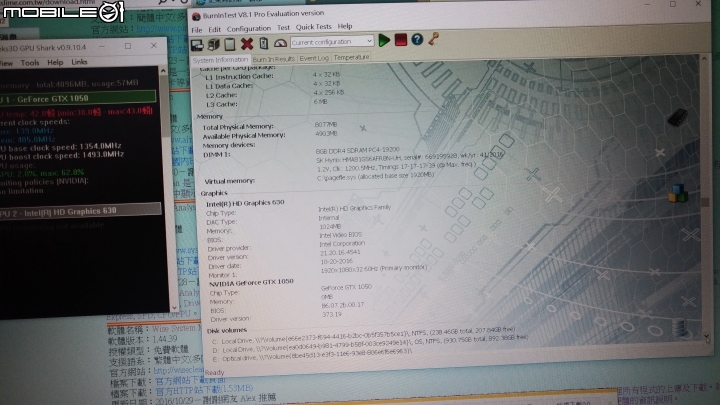Click the 'Graphics' section heading
This screenshot has height=405, width=720.
click(x=214, y=193)
